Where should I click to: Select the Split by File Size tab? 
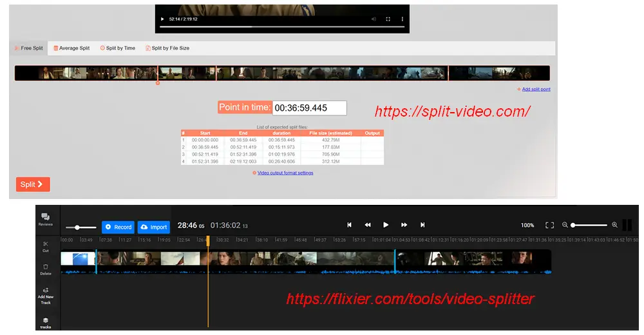167,48
